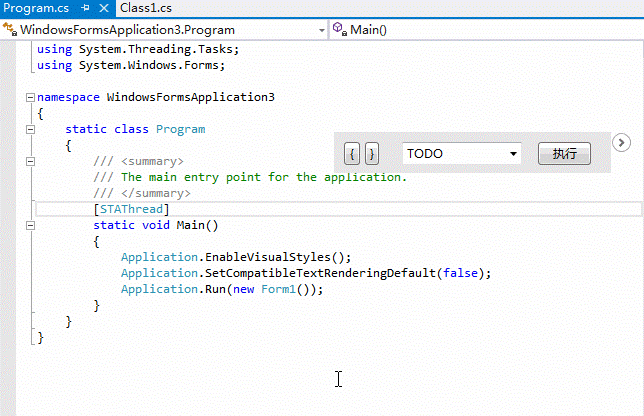Open the Class1.cs tab

click(x=146, y=8)
